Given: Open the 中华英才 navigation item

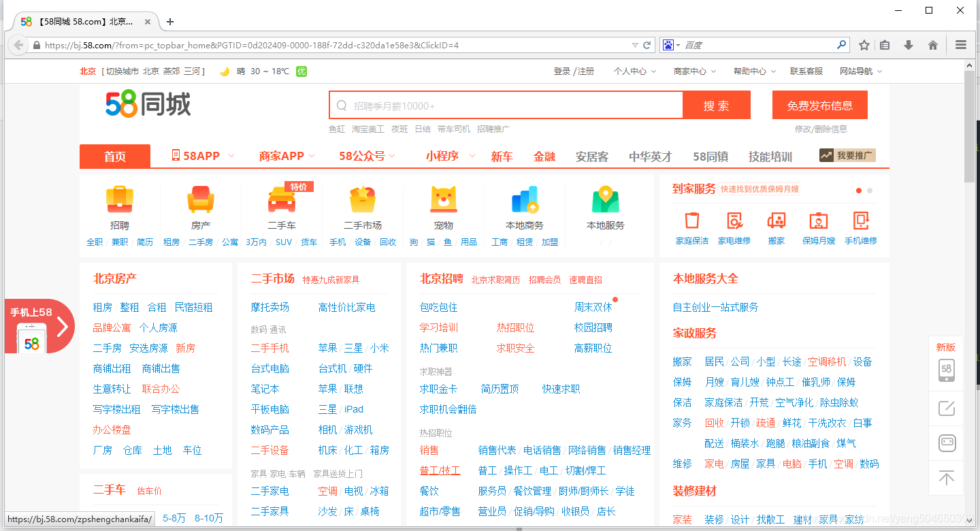Looking at the screenshot, I should tap(651, 157).
